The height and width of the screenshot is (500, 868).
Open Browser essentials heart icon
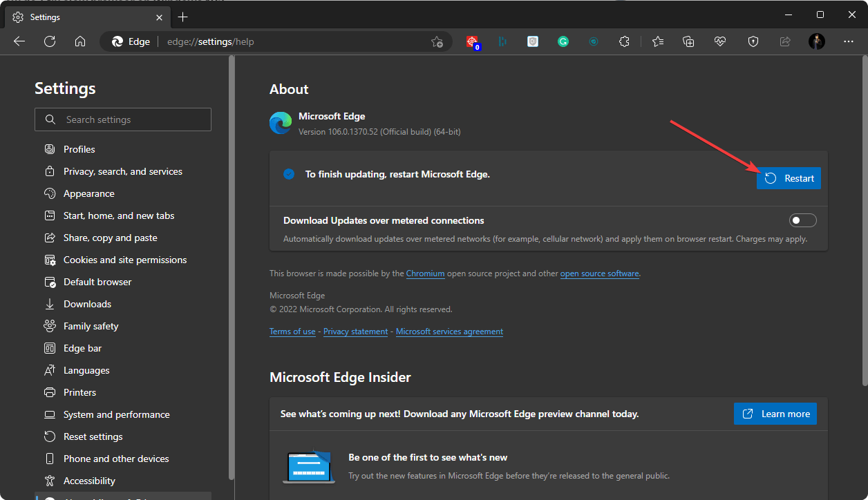pyautogui.click(x=720, y=41)
